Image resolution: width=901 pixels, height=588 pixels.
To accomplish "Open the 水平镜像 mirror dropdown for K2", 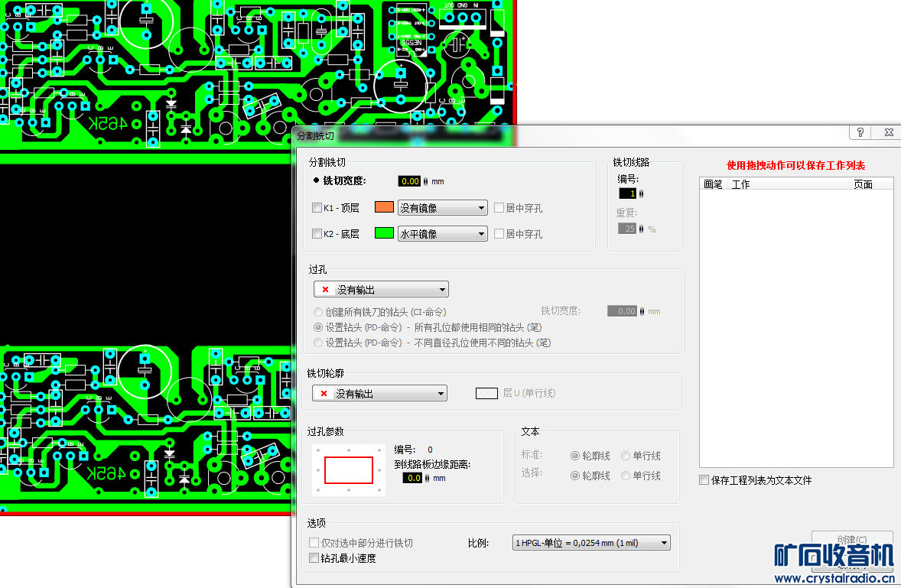I will (x=442, y=234).
